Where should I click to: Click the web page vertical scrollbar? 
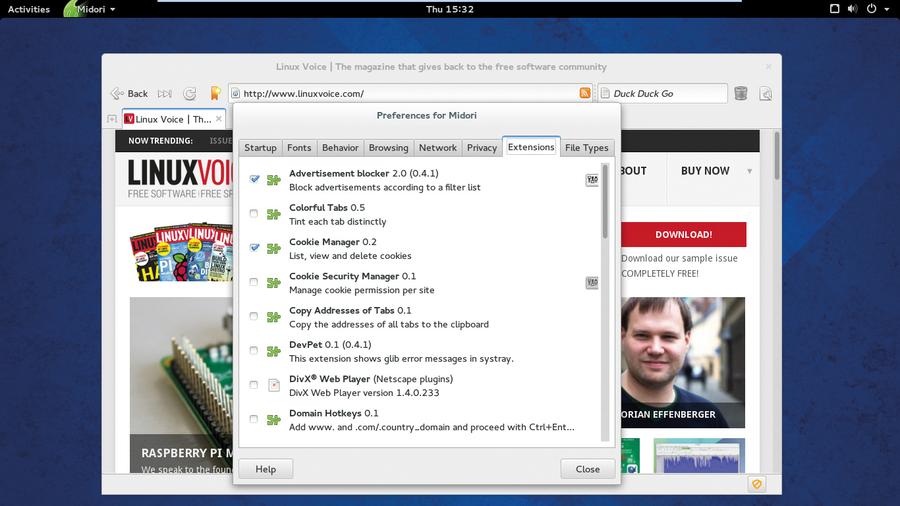point(776,156)
